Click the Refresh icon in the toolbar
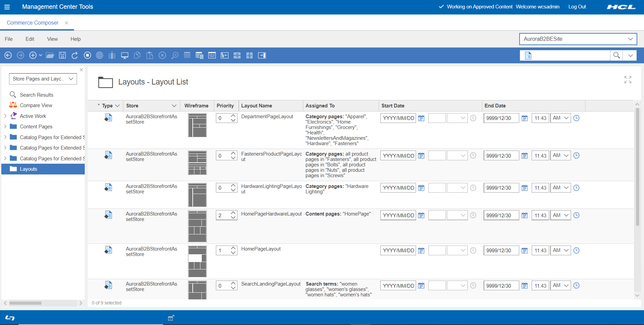Image resolution: width=644 pixels, height=325 pixels. 75,55
